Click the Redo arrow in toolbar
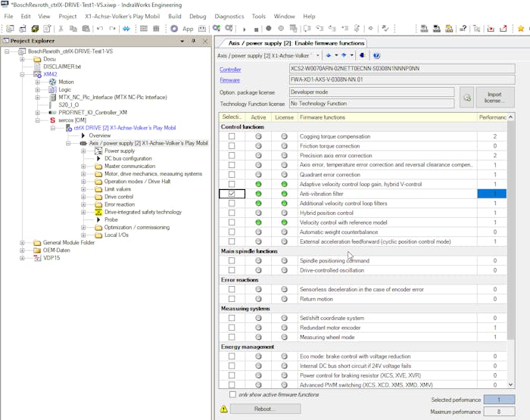The image size is (530, 420). pos(112,29)
